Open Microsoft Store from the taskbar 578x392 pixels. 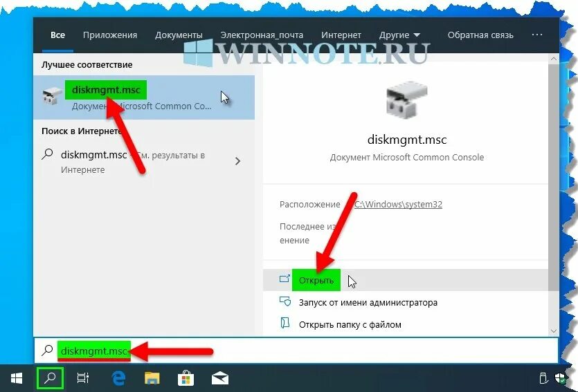click(186, 378)
